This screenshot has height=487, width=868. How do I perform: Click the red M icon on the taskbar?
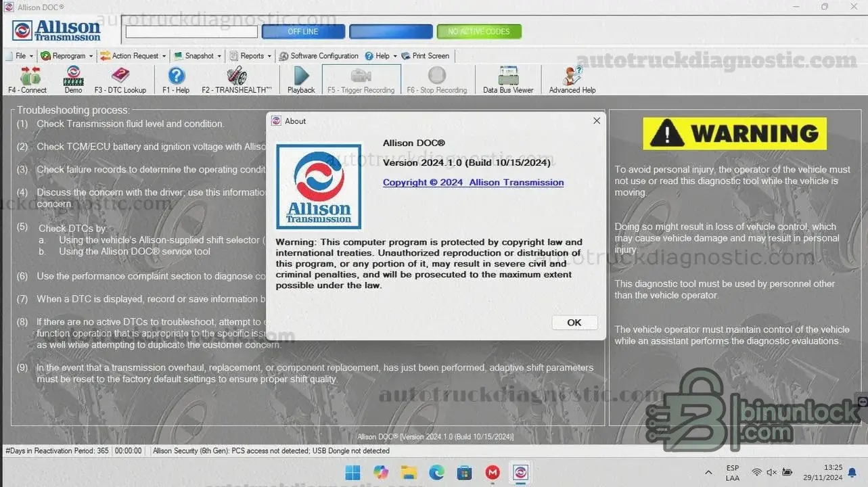(x=493, y=472)
